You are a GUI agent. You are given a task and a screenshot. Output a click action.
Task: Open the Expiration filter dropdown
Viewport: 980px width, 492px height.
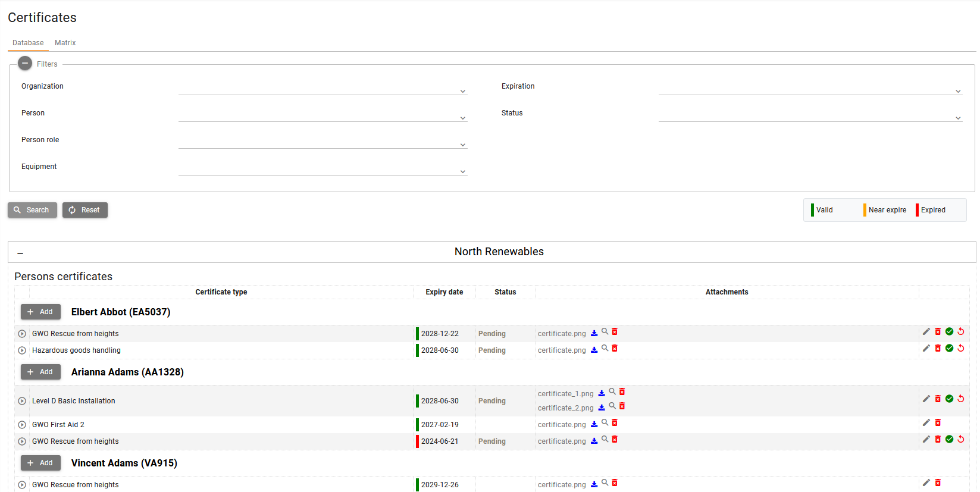click(810, 87)
